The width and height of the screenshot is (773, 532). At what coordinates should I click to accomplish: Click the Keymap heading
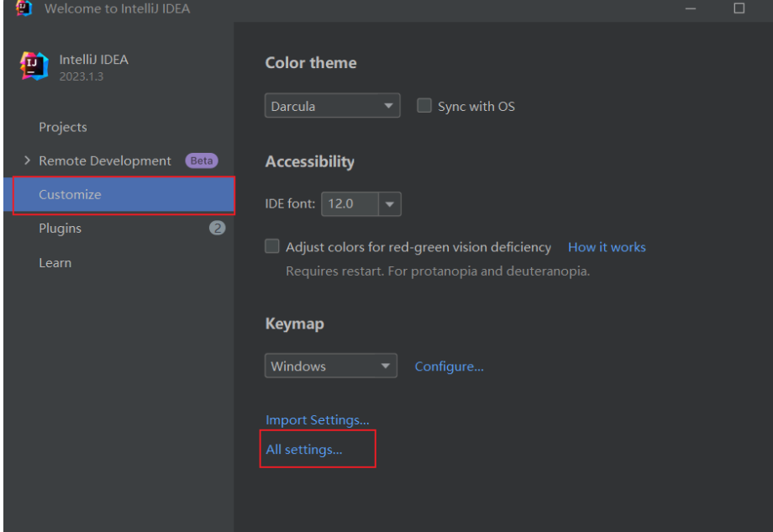pyautogui.click(x=294, y=324)
